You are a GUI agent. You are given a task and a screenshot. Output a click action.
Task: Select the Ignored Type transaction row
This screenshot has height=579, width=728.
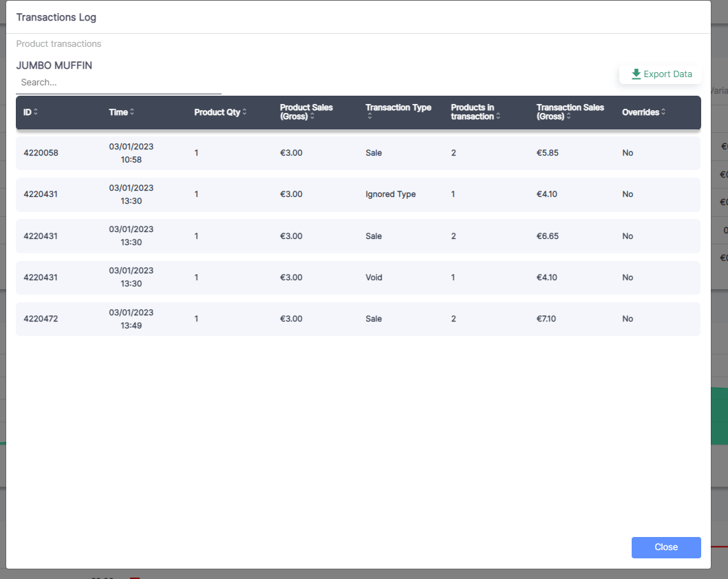point(357,194)
